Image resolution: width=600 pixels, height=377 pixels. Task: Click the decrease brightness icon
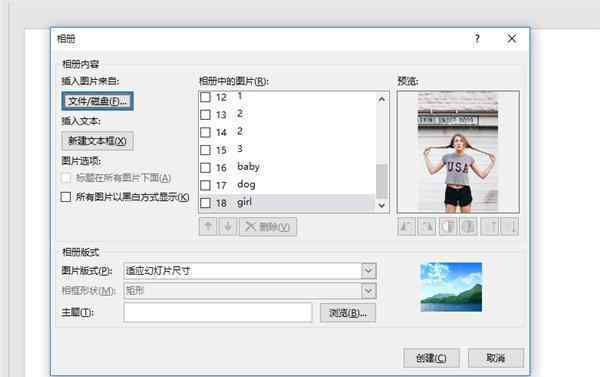tap(510, 227)
